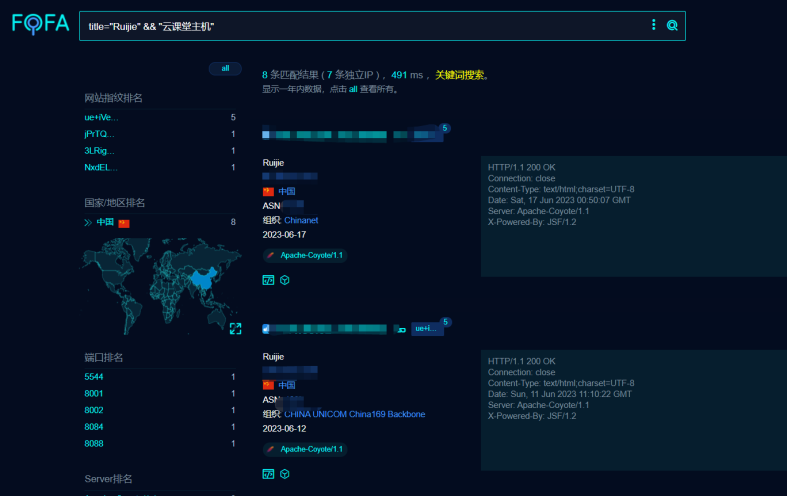Expand the 中国 country entry chevron
Viewport: 787px width, 496px height.
(x=88, y=222)
